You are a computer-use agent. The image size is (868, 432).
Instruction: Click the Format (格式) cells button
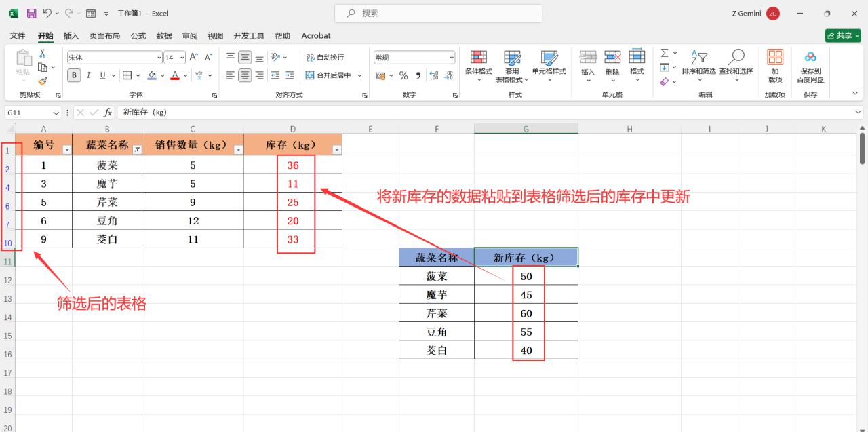pos(637,66)
